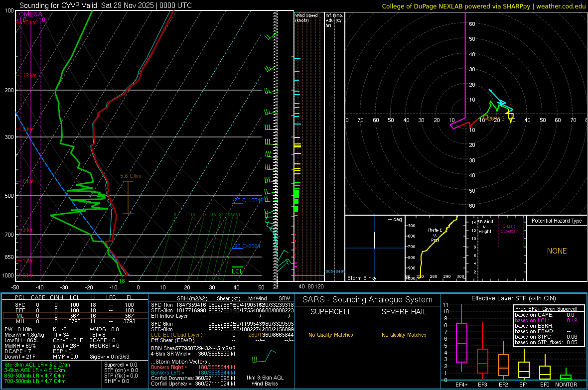
Task: Select the SFC parcel row
Action: [75, 305]
